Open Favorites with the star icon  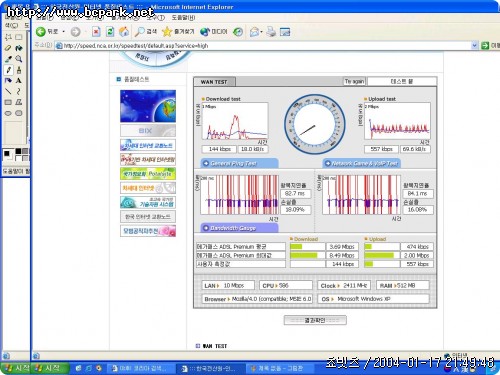pyautogui.click(x=178, y=32)
